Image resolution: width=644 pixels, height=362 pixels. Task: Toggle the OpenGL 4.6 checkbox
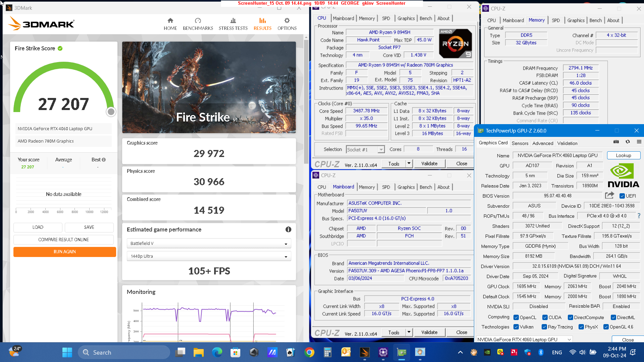click(606, 327)
